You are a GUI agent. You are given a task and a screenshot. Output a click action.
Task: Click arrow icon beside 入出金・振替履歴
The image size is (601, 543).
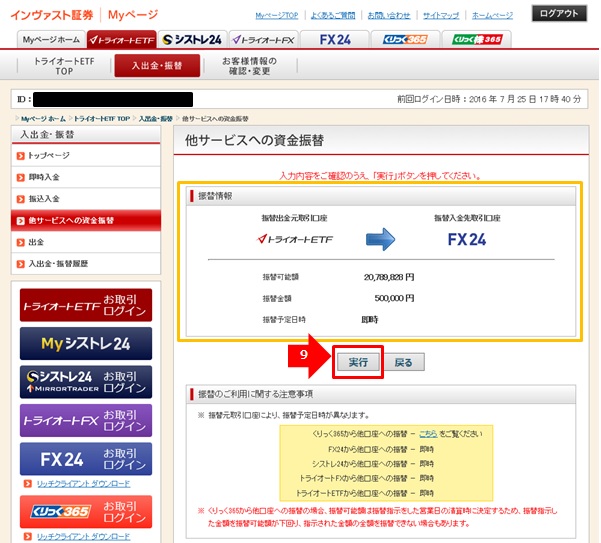(20, 264)
